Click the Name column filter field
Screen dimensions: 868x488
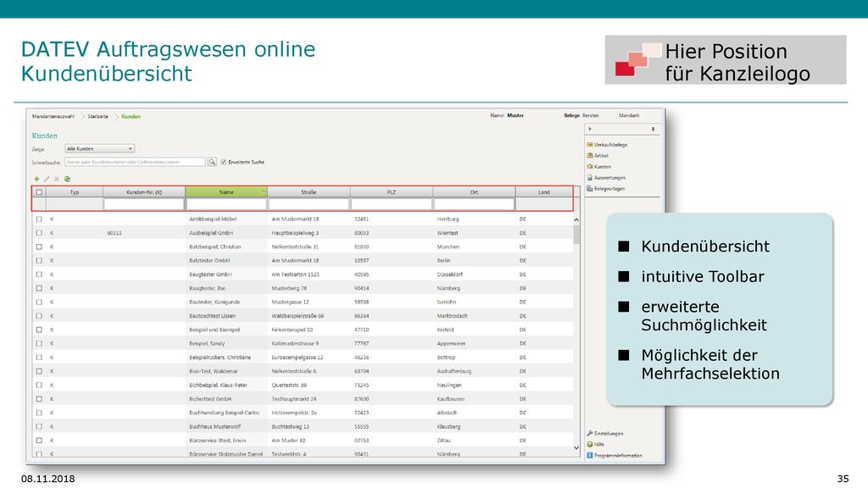click(x=226, y=204)
